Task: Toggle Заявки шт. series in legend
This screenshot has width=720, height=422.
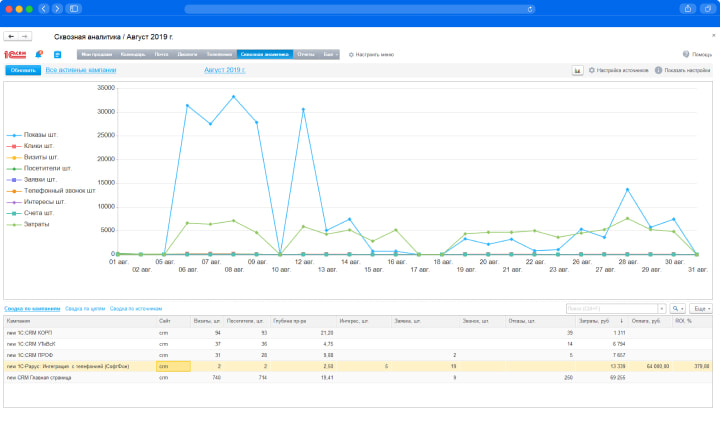Action: (x=32, y=180)
